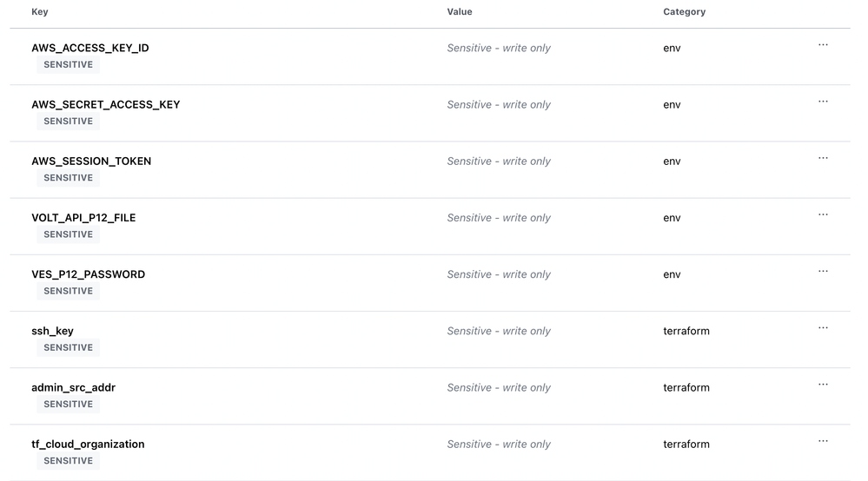Click the SENSITIVE badge under admin_src_addr
The image size is (868, 481).
pyautogui.click(x=68, y=405)
